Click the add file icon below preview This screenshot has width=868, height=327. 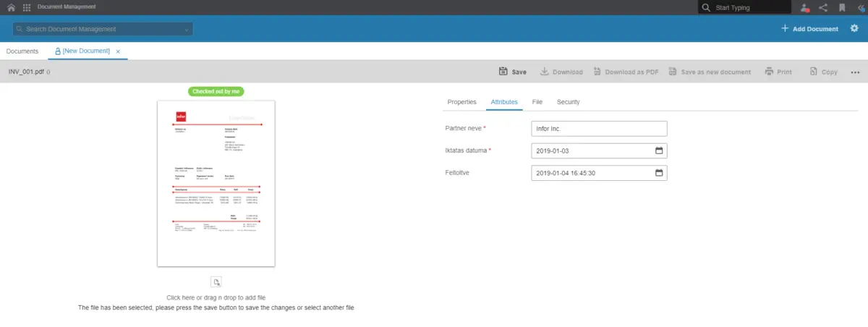pos(216,281)
